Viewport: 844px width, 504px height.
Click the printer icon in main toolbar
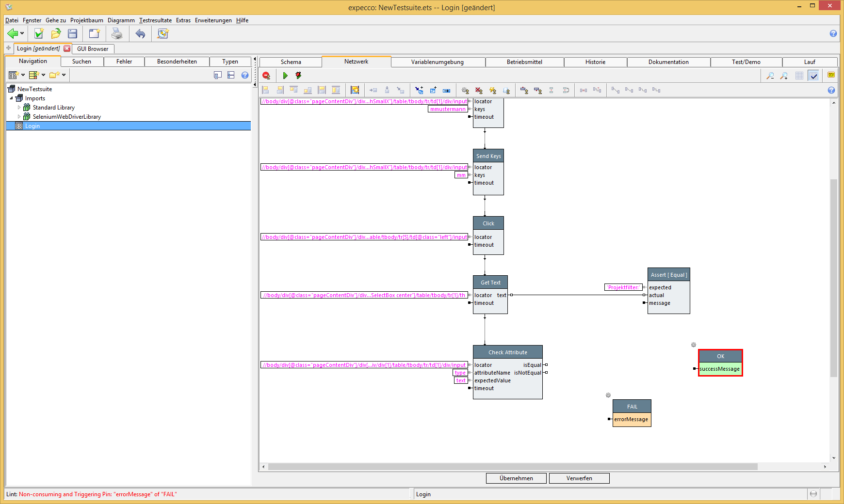117,33
